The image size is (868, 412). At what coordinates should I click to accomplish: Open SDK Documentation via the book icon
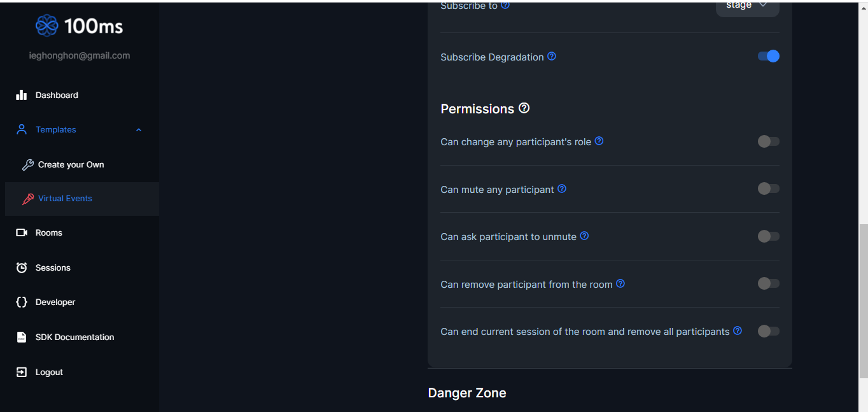21,337
